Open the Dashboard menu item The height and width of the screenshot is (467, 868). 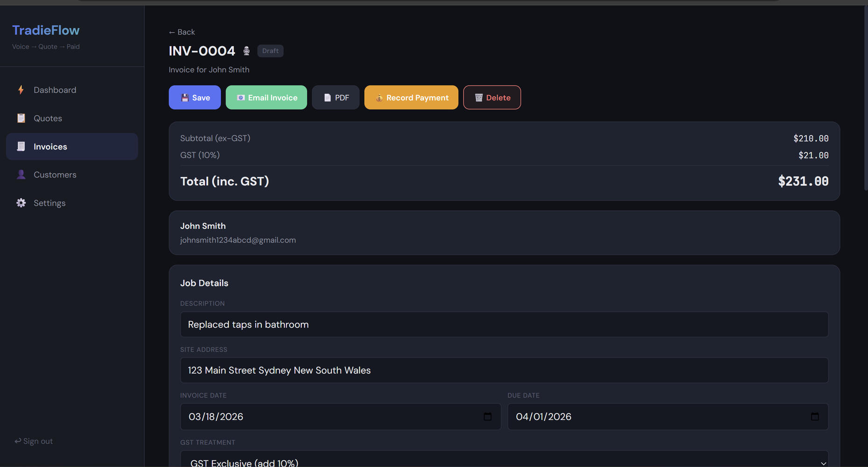55,90
